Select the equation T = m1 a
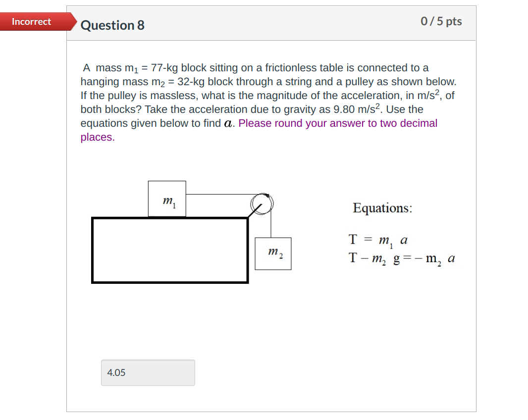The width and height of the screenshot is (528, 420). point(377,240)
